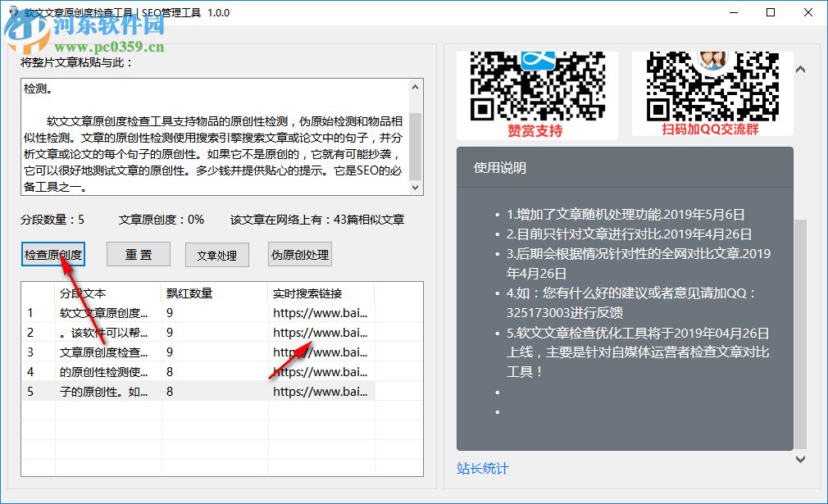Click note 2 about 文章进行对比
The image size is (828, 504).
coord(629,234)
